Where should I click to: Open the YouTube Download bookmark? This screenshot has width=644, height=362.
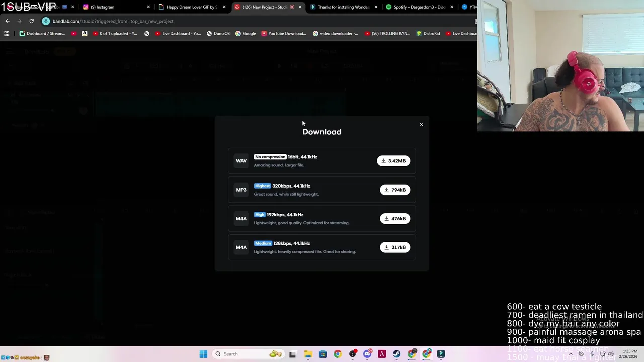point(284,34)
